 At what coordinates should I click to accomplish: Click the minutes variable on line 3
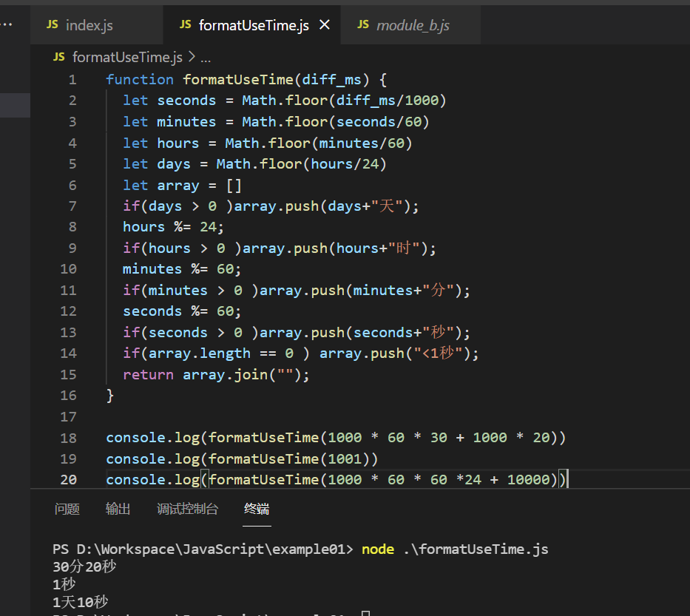point(186,122)
